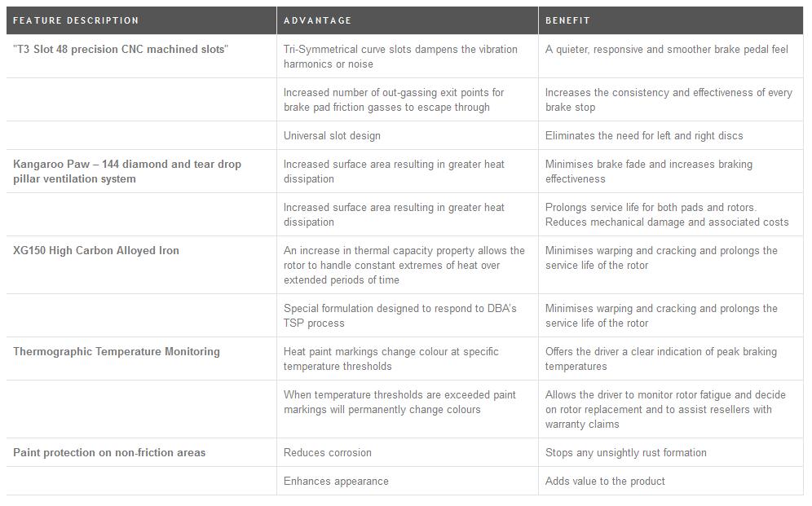Click the thermal capacity property advantage text

pyautogui.click(x=404, y=265)
